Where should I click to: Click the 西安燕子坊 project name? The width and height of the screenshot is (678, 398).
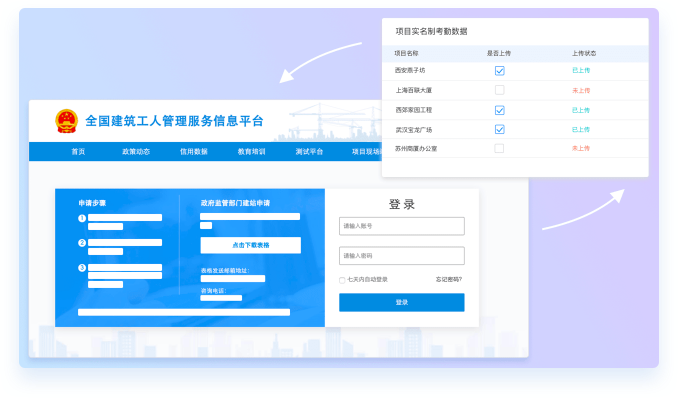pyautogui.click(x=410, y=70)
